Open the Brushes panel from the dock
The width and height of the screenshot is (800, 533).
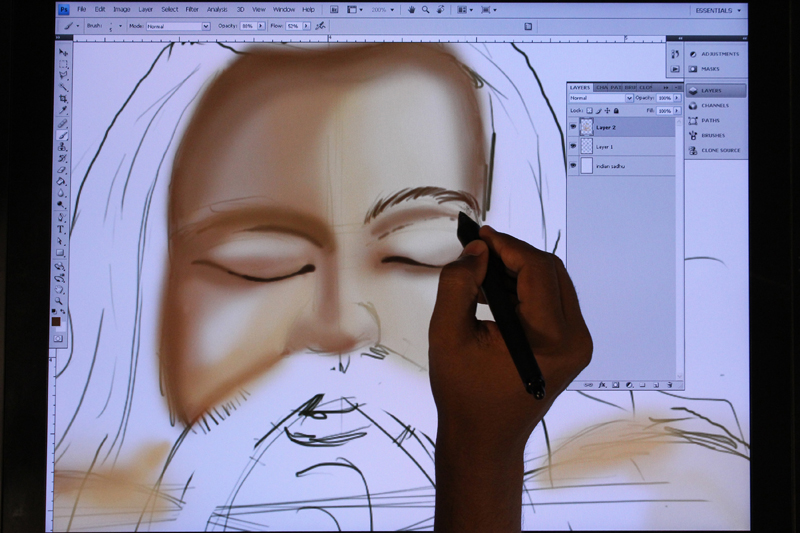(693, 135)
